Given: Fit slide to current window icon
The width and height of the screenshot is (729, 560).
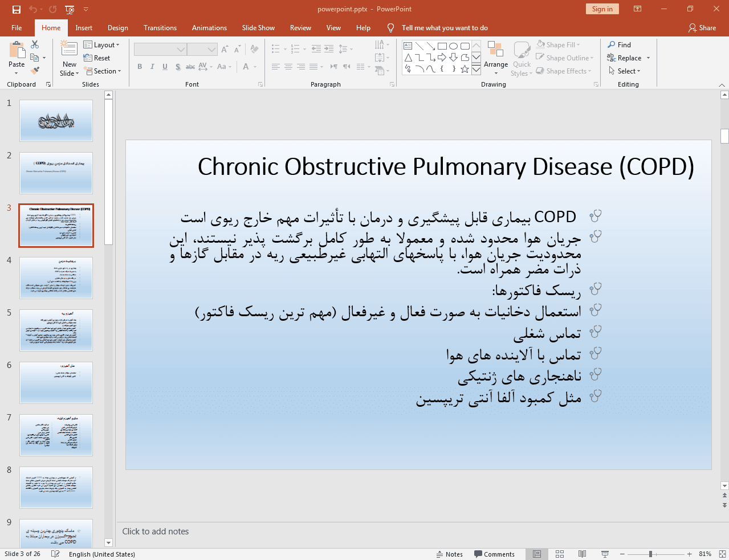Looking at the screenshot, I should (722, 554).
